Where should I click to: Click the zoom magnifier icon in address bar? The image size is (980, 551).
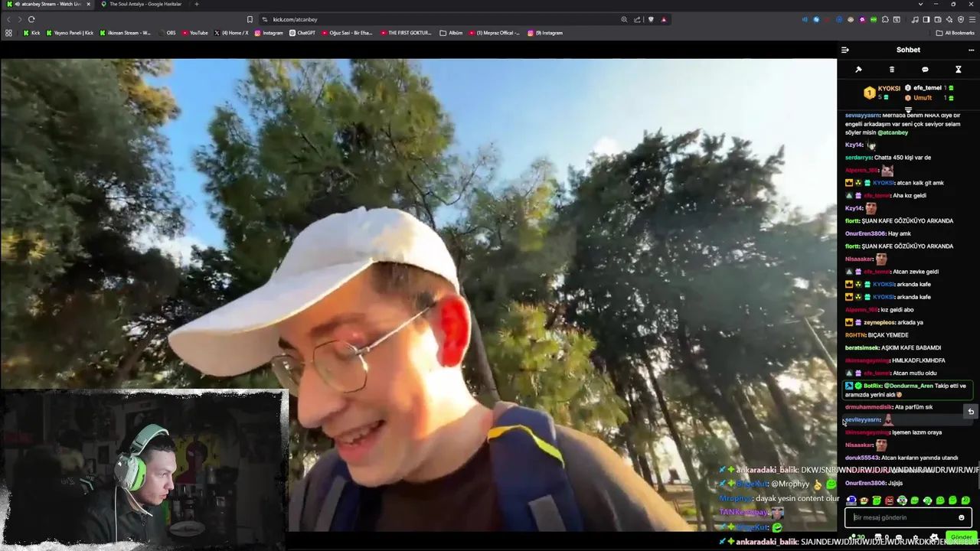(x=624, y=19)
